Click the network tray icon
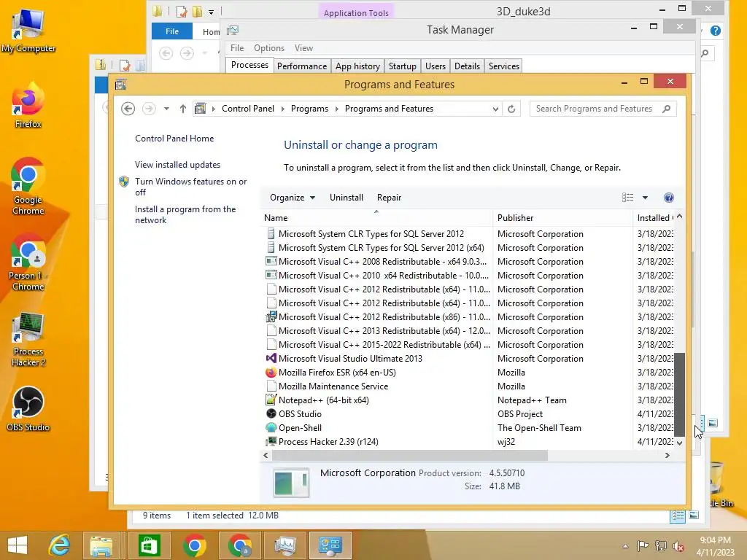The width and height of the screenshot is (747, 560). [661, 545]
